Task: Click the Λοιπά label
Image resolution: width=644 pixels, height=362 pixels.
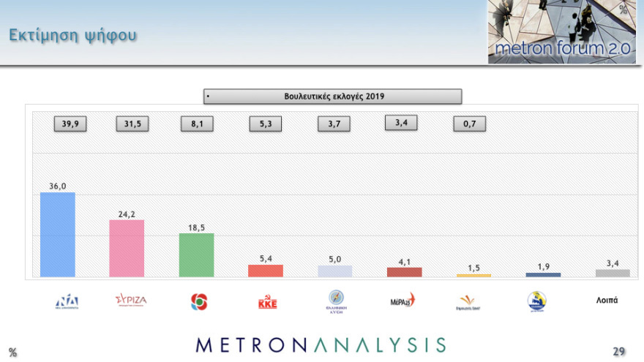Action: click(607, 300)
